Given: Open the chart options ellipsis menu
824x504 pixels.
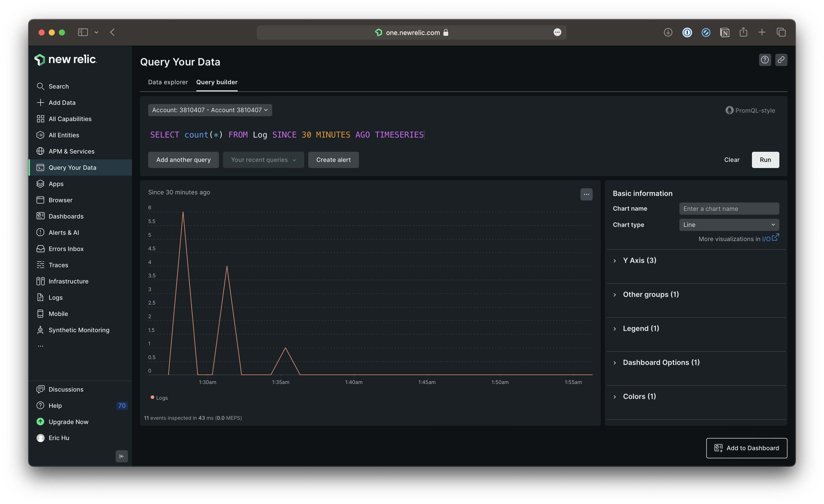Looking at the screenshot, I should coord(586,194).
